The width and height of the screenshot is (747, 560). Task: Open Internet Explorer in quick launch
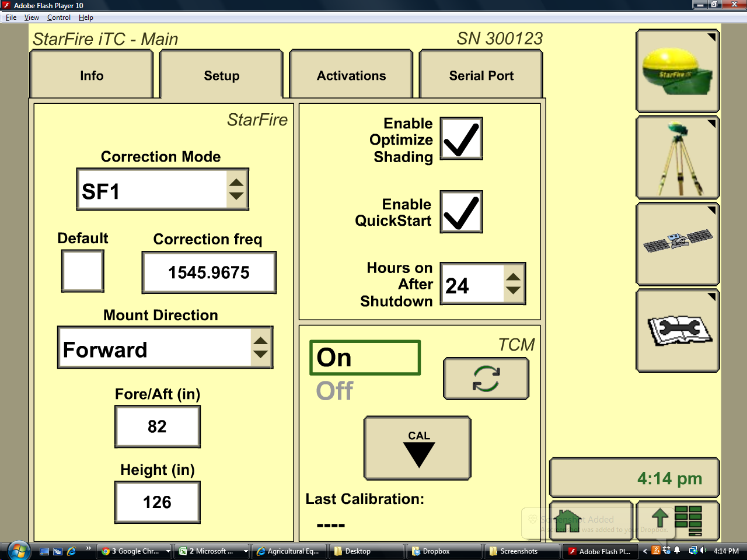[72, 551]
